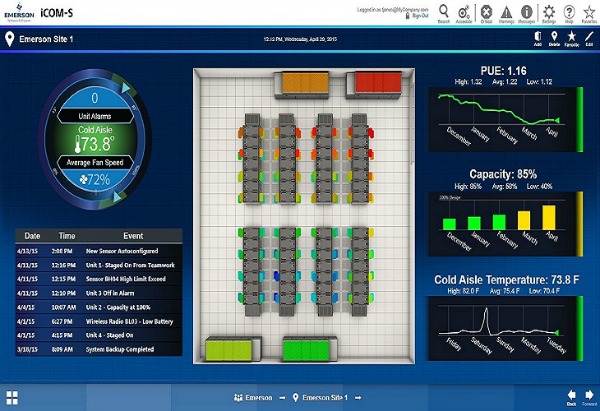Viewport: 600px width, 411px height.
Task: Click the Date column header
Action: coord(32,236)
